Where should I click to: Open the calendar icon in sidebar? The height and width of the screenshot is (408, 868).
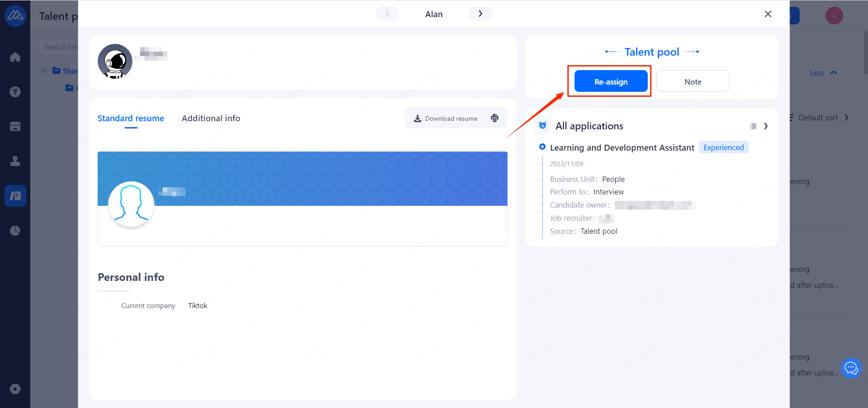tap(15, 126)
